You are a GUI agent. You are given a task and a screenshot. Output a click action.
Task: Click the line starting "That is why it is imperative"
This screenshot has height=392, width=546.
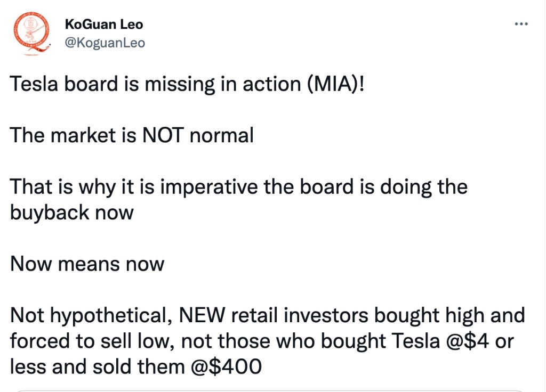click(238, 187)
